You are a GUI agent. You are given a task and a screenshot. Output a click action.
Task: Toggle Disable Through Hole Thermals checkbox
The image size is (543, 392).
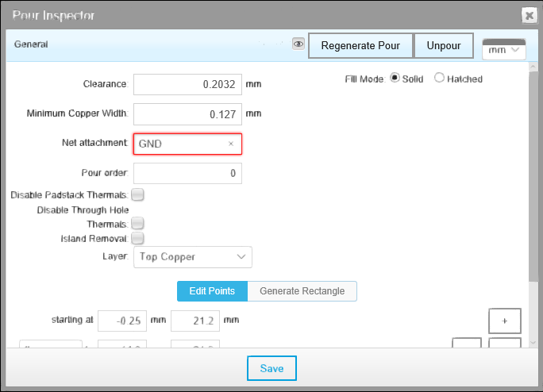coord(137,225)
